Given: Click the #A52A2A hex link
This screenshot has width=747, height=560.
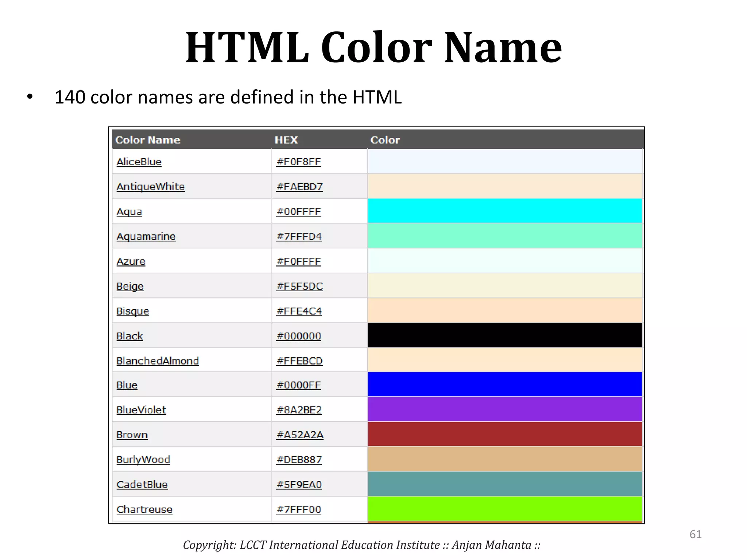Looking at the screenshot, I should point(300,435).
